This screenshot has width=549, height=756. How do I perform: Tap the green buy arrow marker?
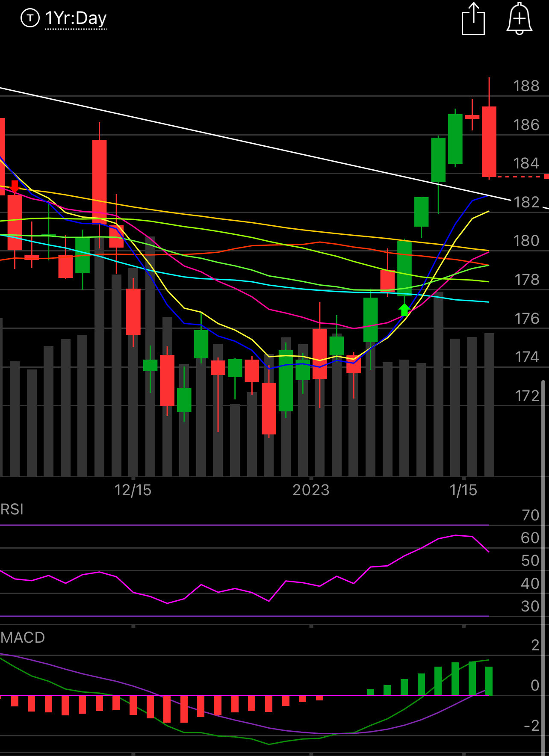point(404,310)
